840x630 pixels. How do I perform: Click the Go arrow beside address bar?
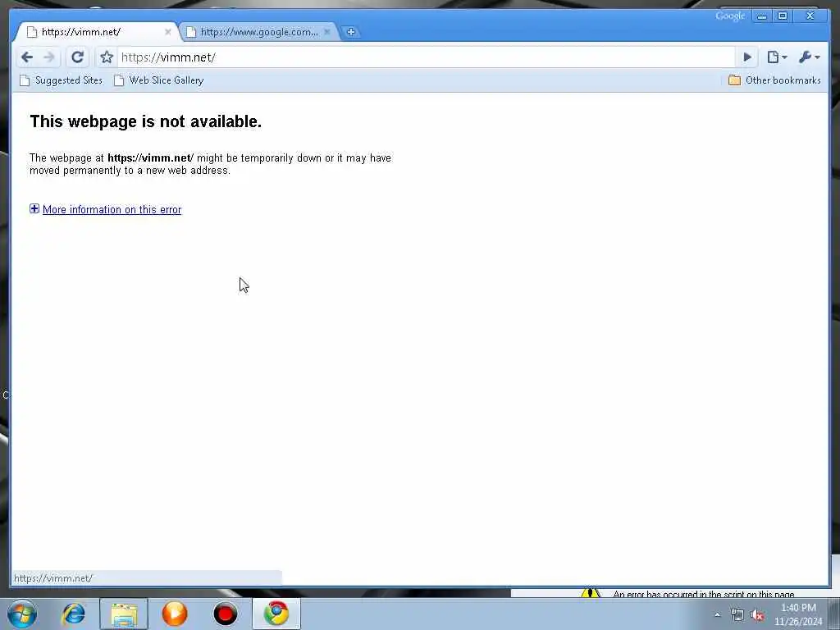click(x=746, y=57)
